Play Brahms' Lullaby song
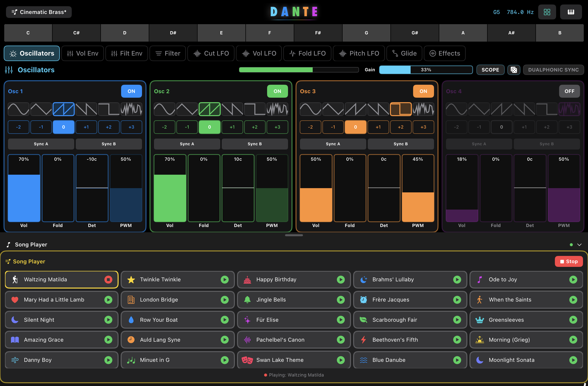 coord(457,280)
